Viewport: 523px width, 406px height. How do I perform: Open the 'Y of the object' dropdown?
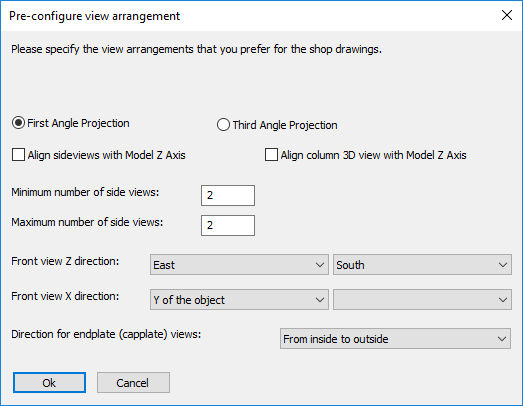239,300
